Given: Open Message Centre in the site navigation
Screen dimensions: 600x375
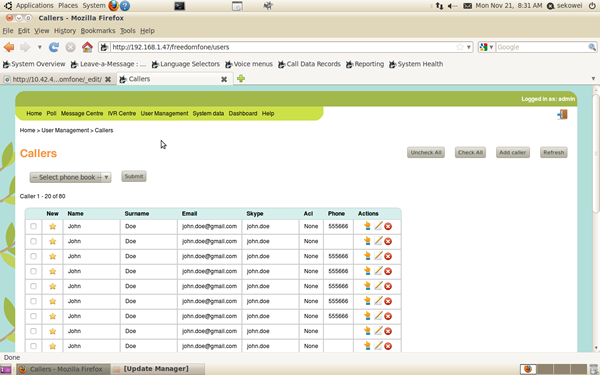Looking at the screenshot, I should (82, 114).
